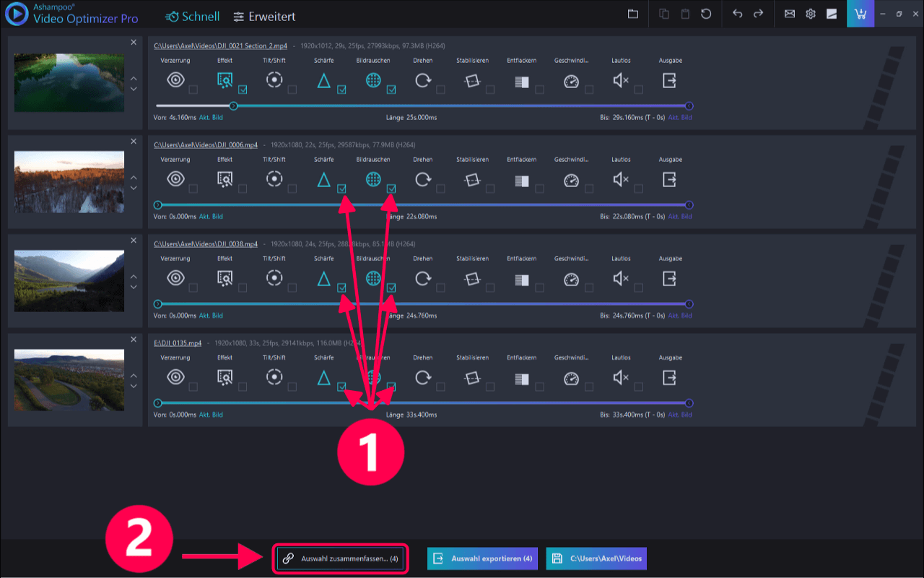Click the Lautlos speaker icon for DJI_0021 Section 2.mp4

point(621,80)
